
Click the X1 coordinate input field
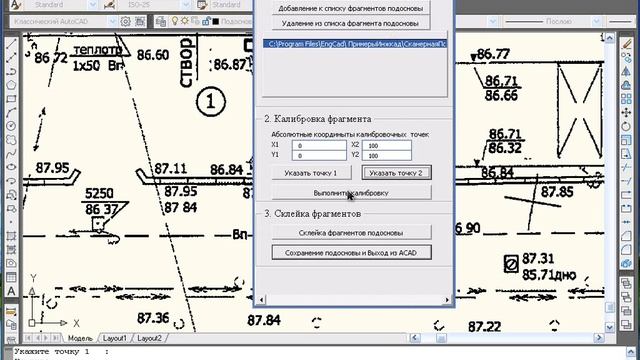click(319, 145)
